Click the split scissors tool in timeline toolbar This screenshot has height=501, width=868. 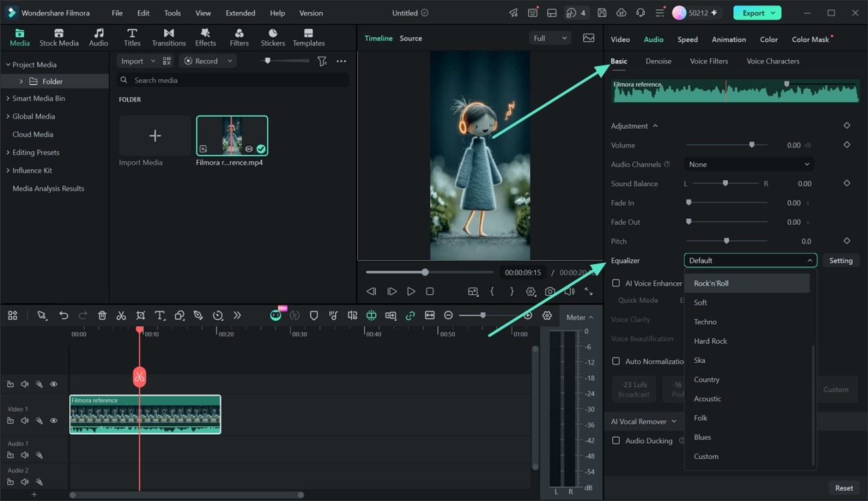pos(121,316)
